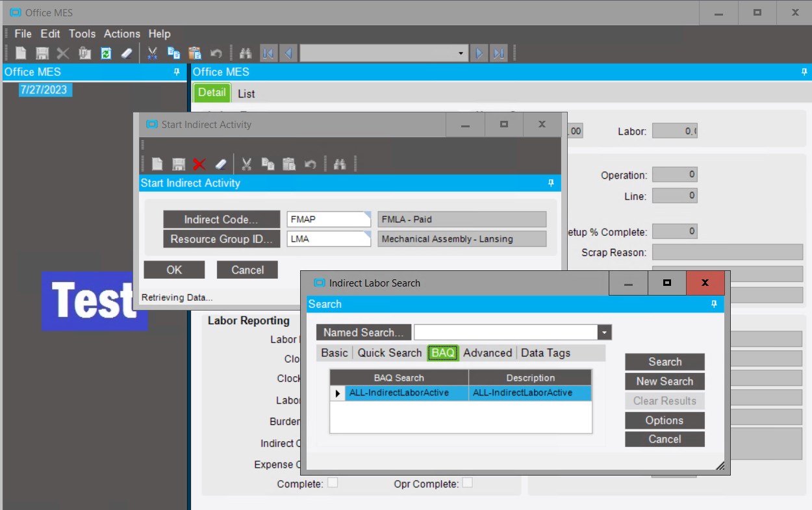Image resolution: width=812 pixels, height=510 pixels.
Task: Click the Refresh icon in the main toolbar
Action: tap(106, 53)
